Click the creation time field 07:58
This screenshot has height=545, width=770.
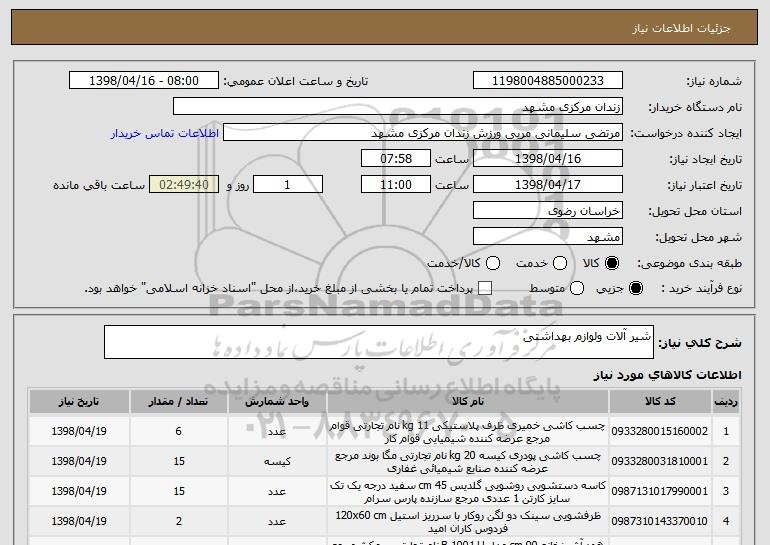click(396, 159)
